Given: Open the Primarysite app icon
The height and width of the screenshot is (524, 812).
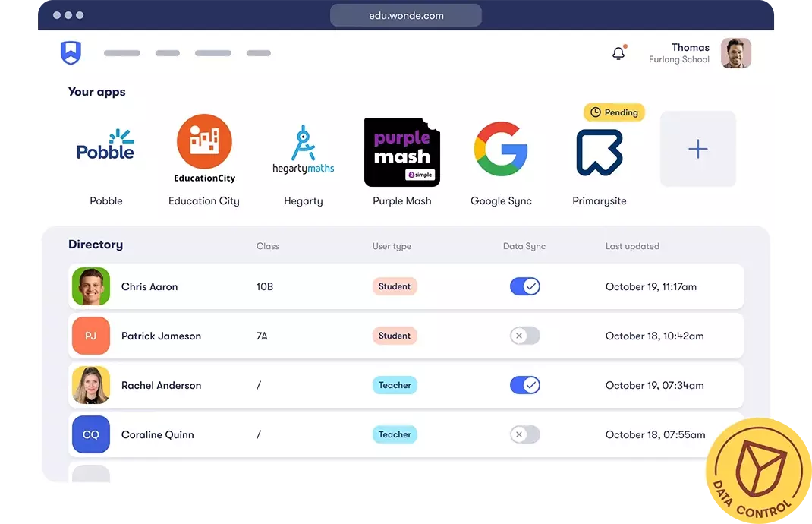Looking at the screenshot, I should (600, 153).
